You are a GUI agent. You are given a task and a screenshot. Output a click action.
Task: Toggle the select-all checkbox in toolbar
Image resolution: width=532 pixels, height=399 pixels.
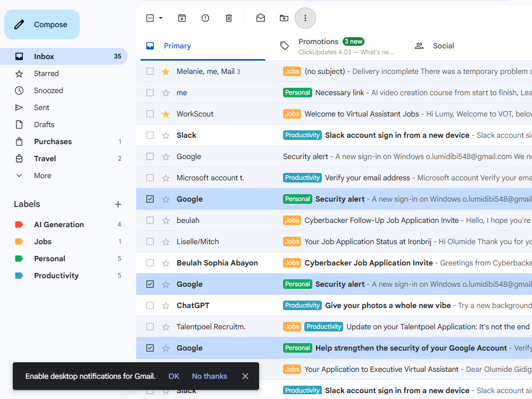coord(150,18)
